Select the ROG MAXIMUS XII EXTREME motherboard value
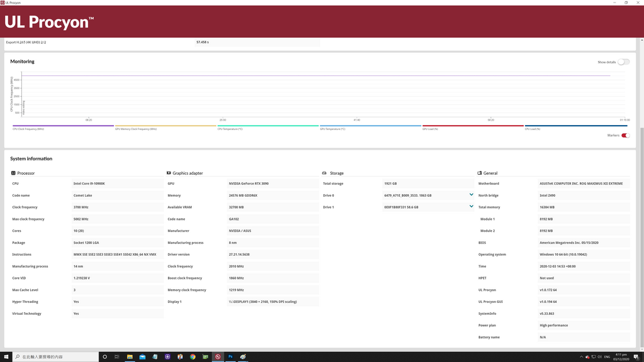The height and width of the screenshot is (362, 644). pos(581,184)
